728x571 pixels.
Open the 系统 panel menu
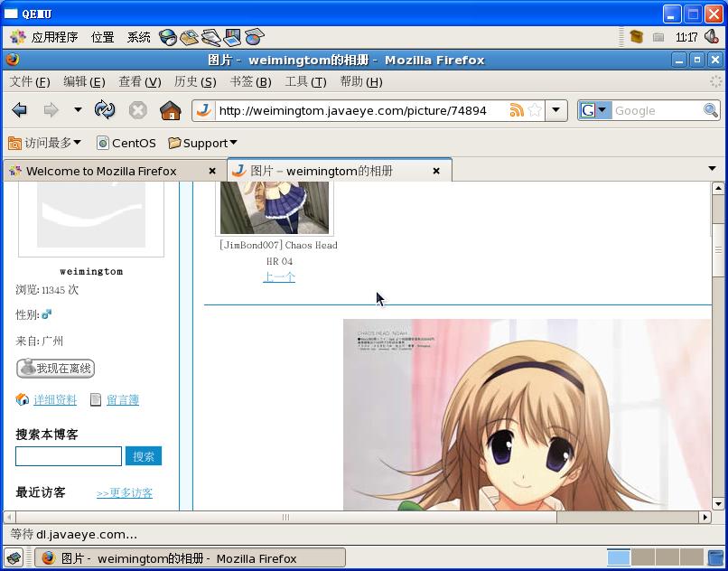(139, 37)
